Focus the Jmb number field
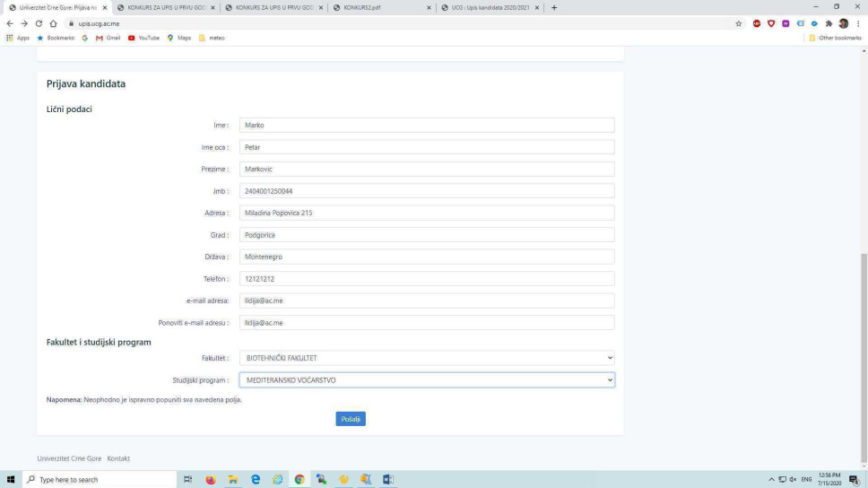 [427, 191]
